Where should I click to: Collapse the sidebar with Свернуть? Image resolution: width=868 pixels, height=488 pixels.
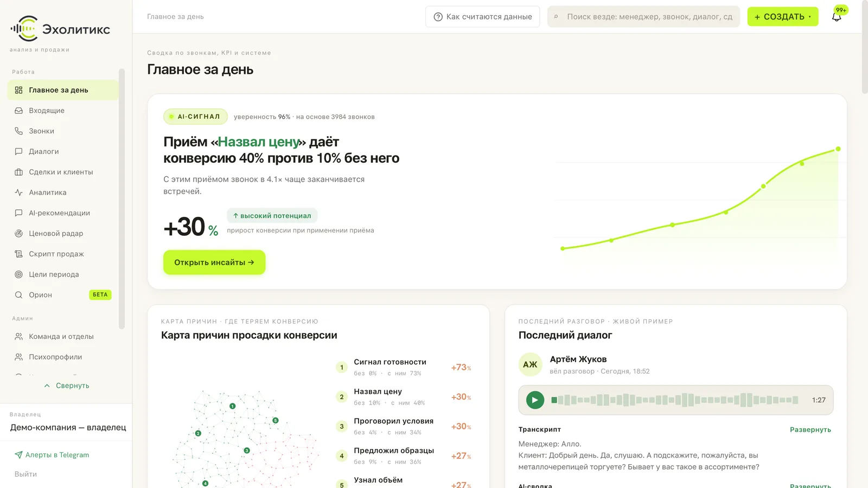(x=66, y=386)
